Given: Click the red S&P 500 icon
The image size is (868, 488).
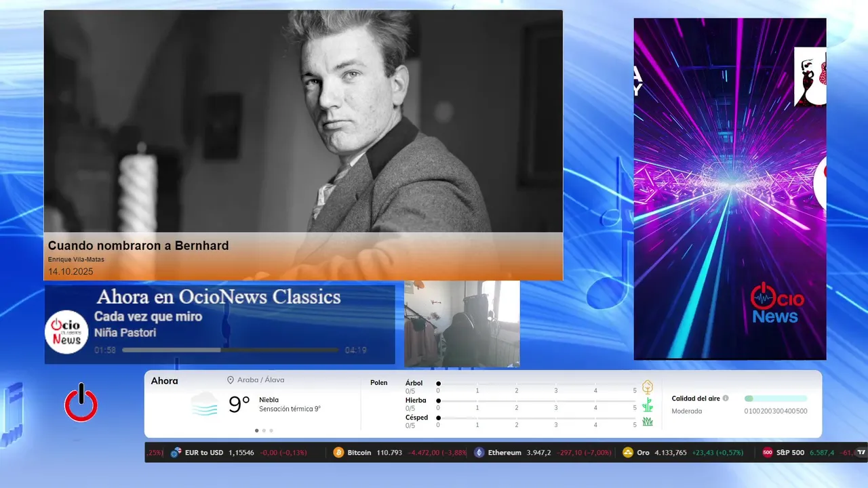Looking at the screenshot, I should pyautogui.click(x=768, y=453).
